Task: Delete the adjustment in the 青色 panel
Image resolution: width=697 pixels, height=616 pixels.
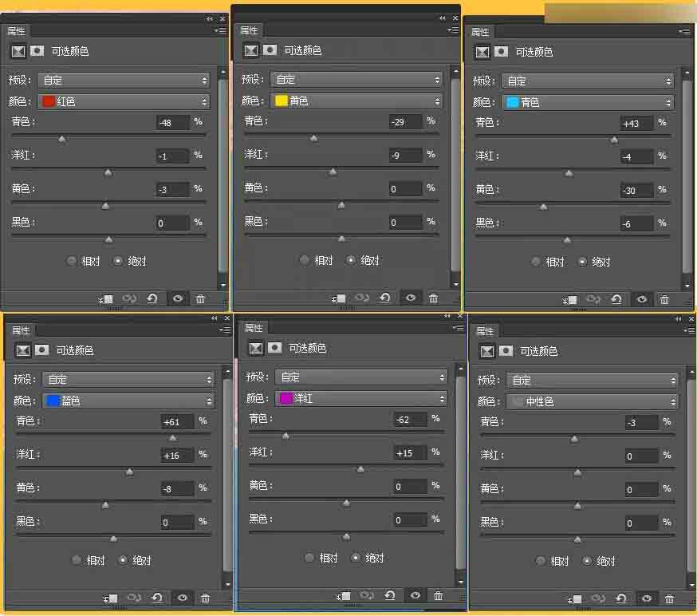Action: 664,300
